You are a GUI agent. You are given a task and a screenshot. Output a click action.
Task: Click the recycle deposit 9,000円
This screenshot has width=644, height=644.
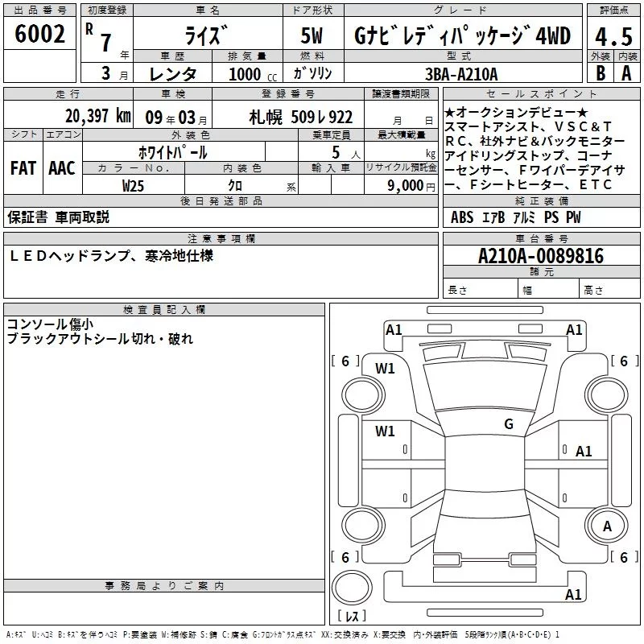[x=411, y=186]
